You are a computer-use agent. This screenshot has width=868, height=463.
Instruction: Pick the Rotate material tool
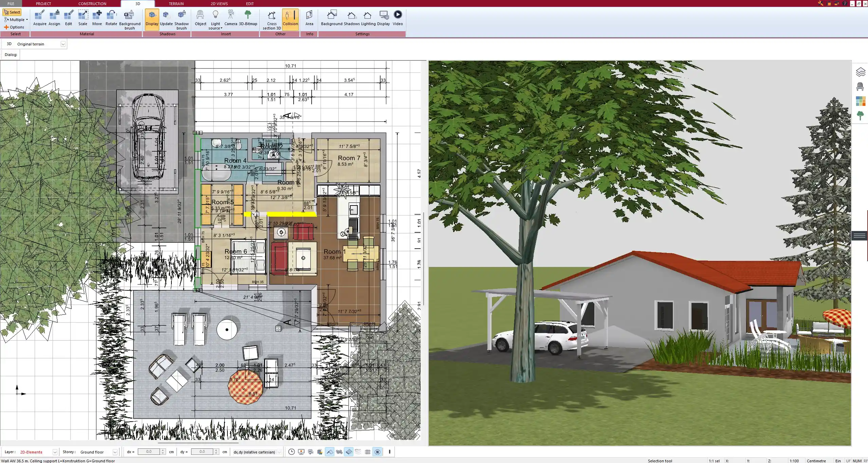pyautogui.click(x=111, y=18)
